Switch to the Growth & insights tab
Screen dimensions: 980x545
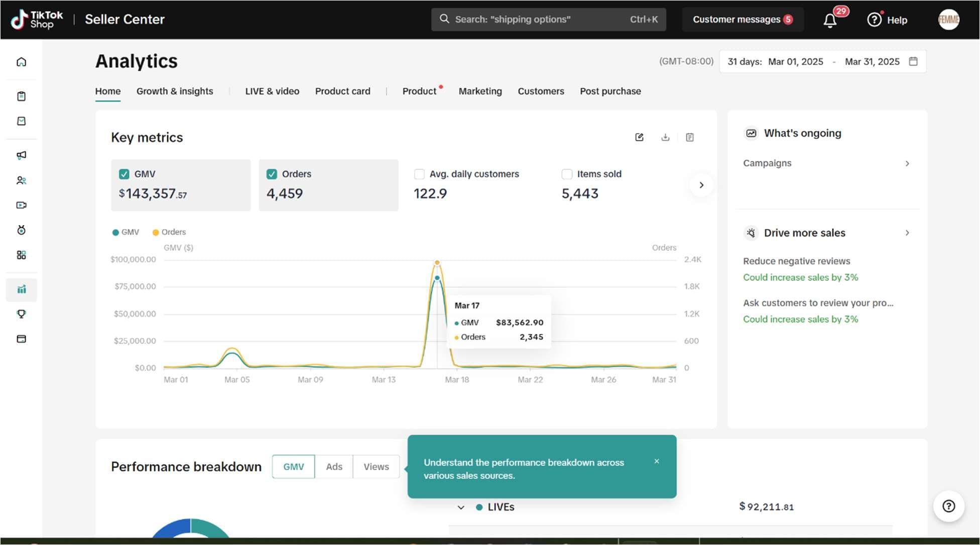(x=175, y=91)
